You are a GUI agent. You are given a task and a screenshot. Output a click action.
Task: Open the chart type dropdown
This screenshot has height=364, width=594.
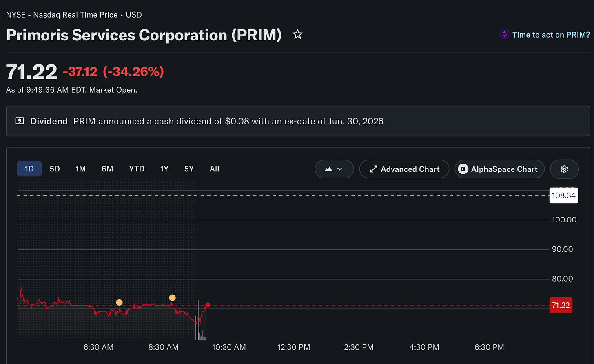click(334, 169)
